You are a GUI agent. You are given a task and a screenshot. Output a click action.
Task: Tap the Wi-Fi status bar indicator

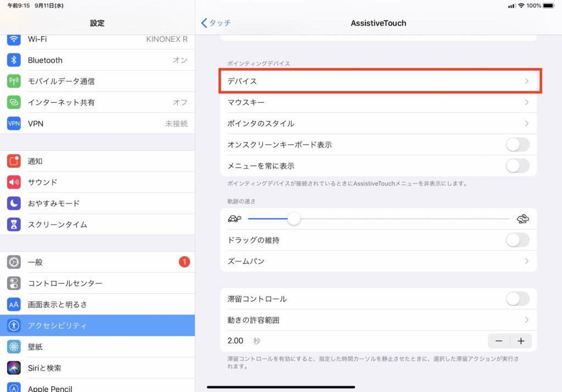click(521, 5)
